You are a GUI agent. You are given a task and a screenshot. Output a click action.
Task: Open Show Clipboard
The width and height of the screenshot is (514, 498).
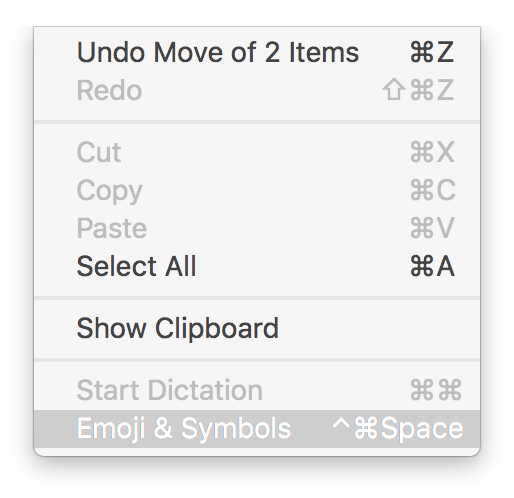tap(257, 328)
